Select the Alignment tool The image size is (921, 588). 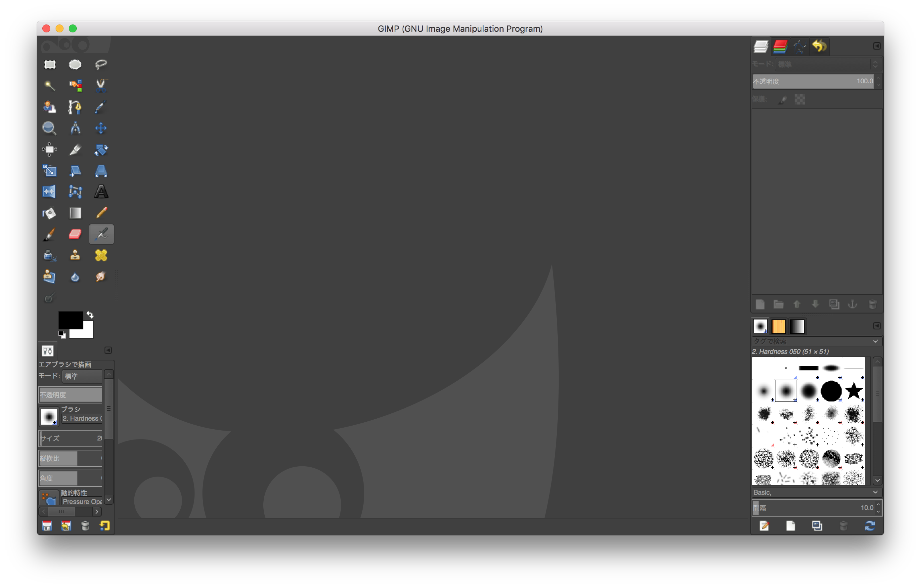[50, 149]
